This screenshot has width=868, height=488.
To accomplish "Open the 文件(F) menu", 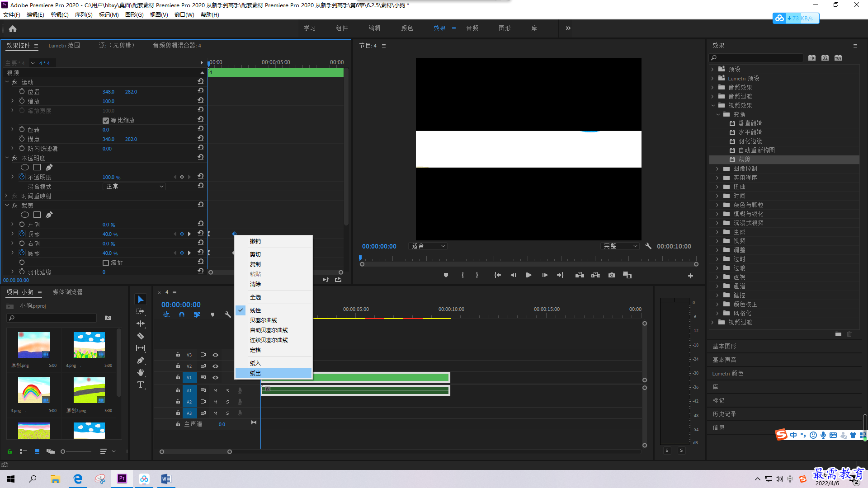I will pos(12,15).
